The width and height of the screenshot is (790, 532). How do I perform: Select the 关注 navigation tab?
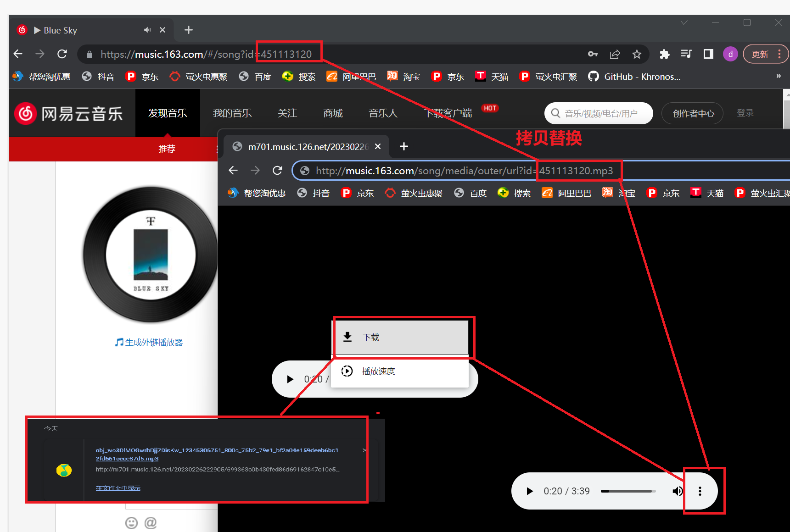pos(287,113)
